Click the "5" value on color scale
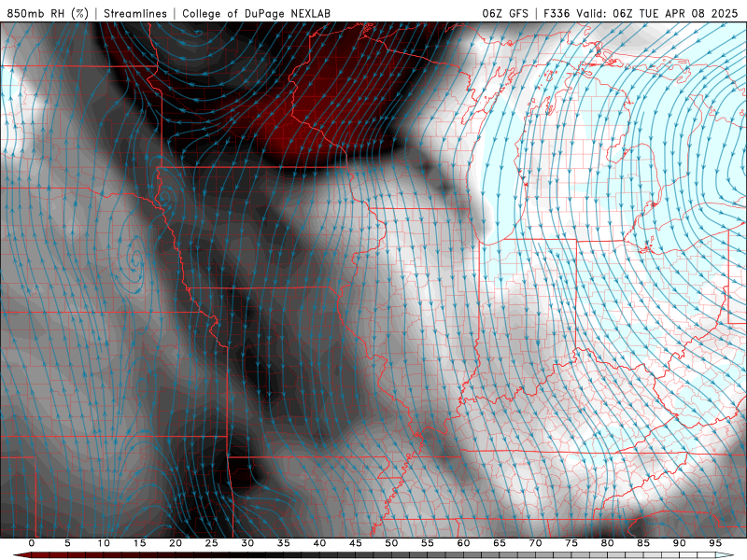Viewport: 747px width, 560px height. [67, 543]
